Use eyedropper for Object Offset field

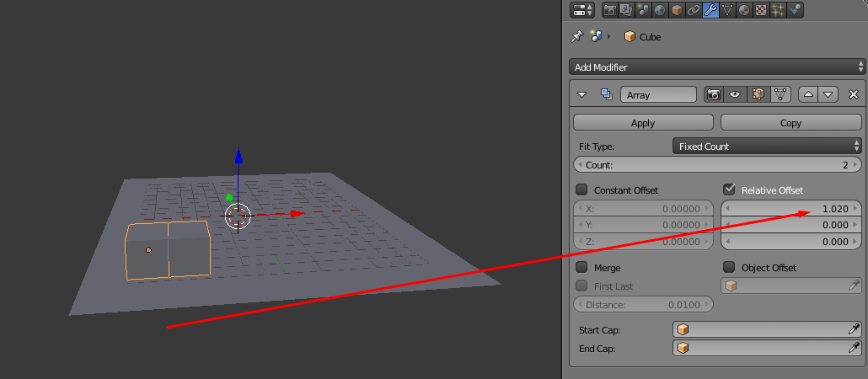click(855, 286)
